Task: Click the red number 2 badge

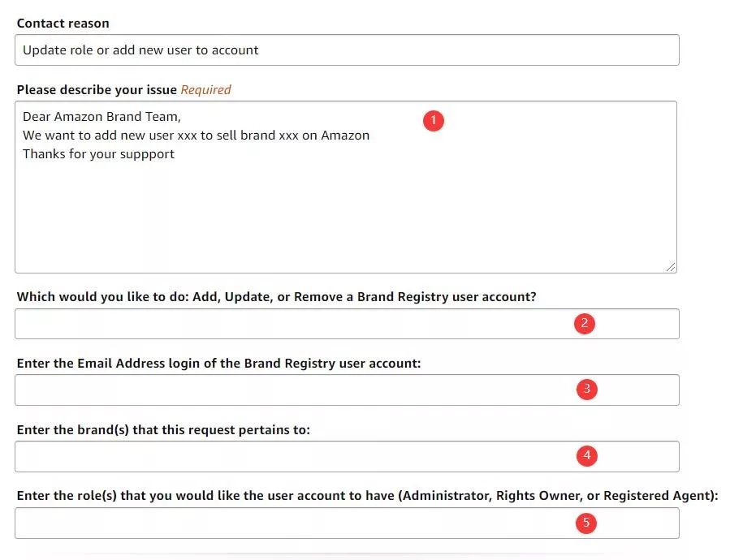Action: tap(585, 324)
